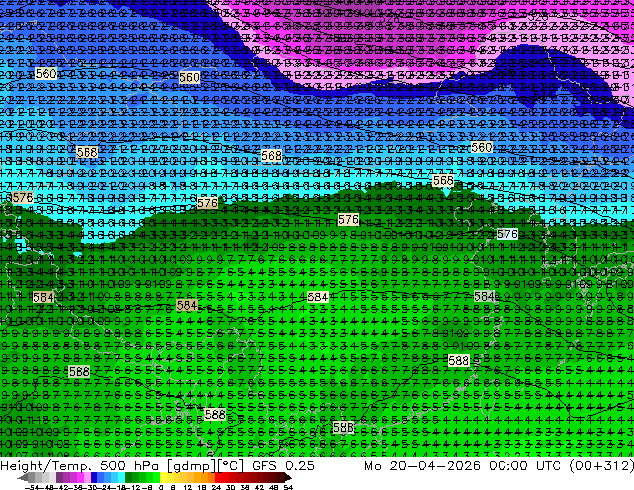Click the "GFS 0.25" model name
This screenshot has width=634, height=490.
pos(283,466)
